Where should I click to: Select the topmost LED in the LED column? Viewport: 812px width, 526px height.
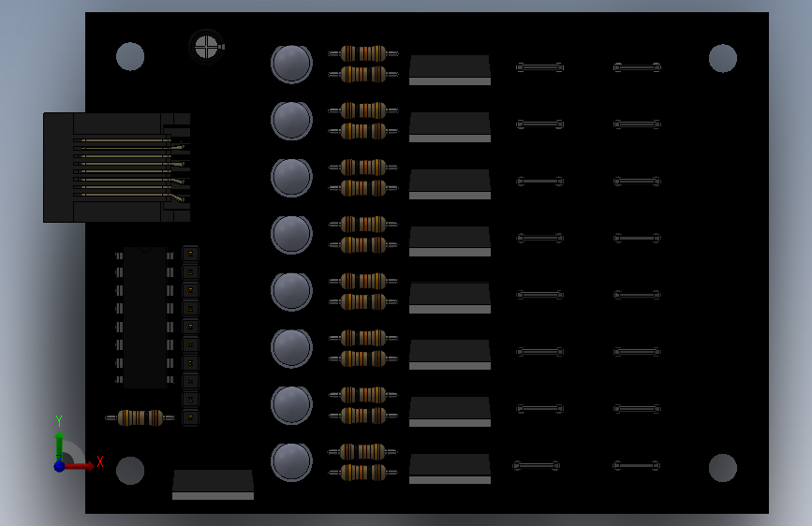point(291,64)
